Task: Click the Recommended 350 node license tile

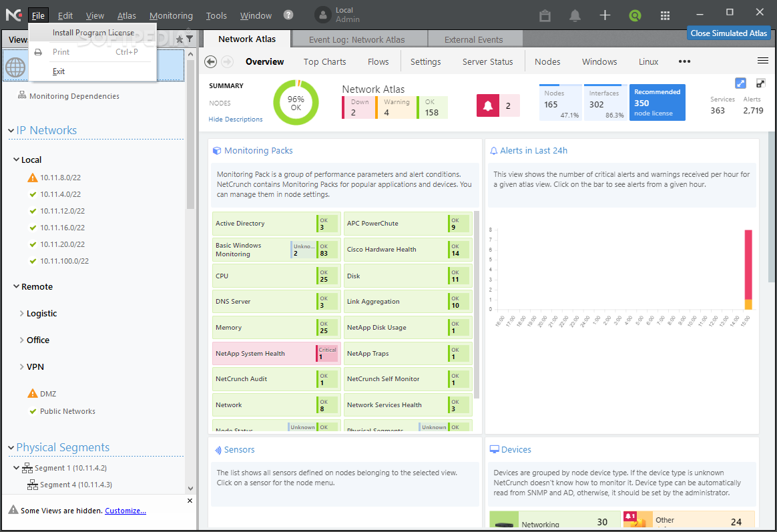Action: tap(657, 103)
